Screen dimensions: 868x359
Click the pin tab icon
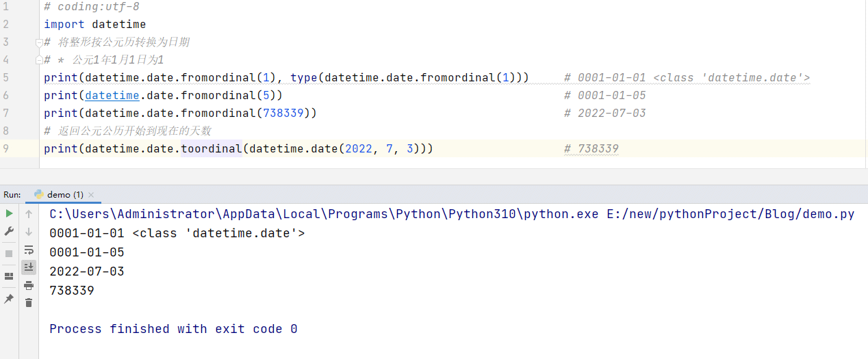9,299
